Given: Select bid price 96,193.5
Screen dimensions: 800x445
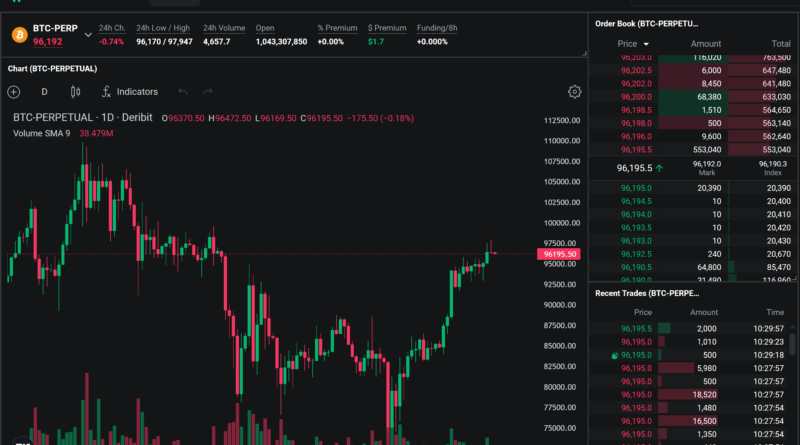Looking at the screenshot, I should coord(636,228).
